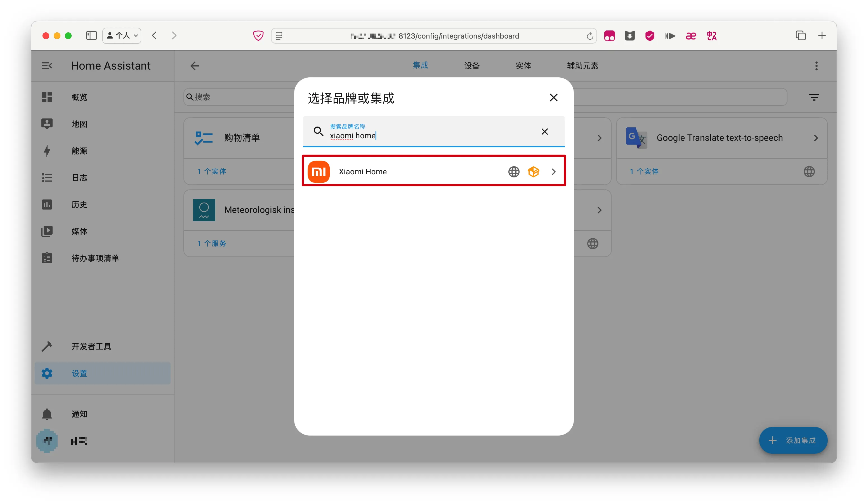Focus the 搜索品牌名称 search field
868x504 pixels.
(434, 131)
